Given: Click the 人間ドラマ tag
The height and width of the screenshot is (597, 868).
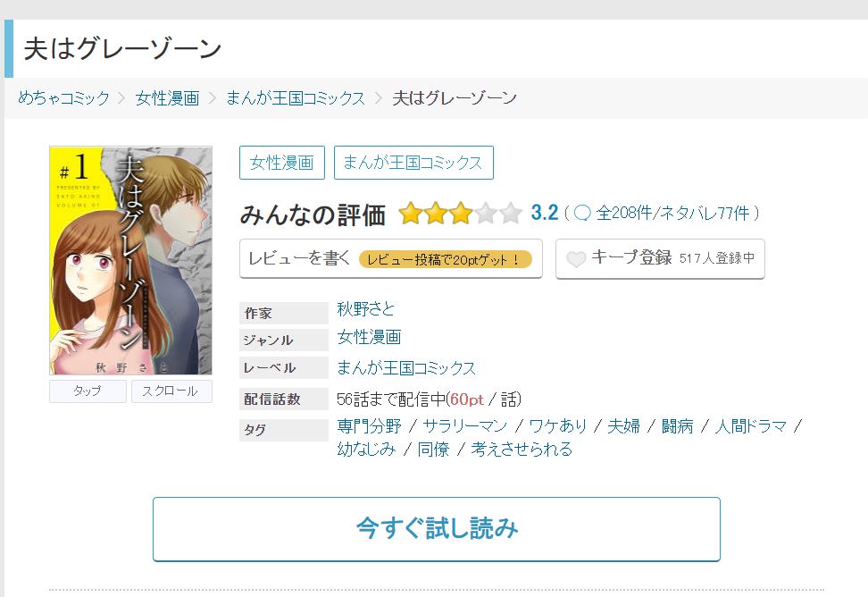Looking at the screenshot, I should [x=751, y=426].
